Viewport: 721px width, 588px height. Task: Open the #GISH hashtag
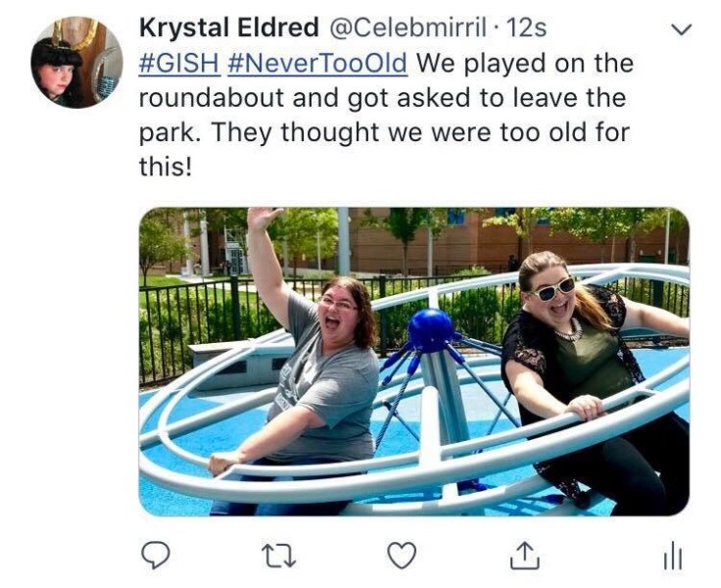179,63
